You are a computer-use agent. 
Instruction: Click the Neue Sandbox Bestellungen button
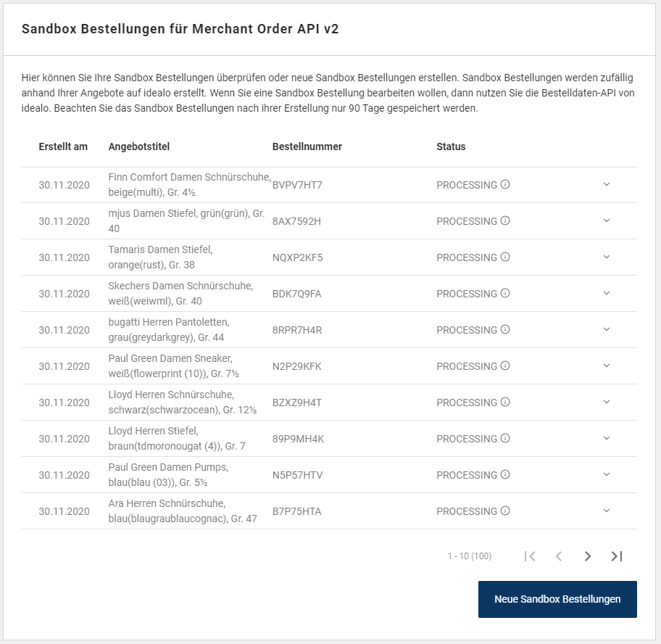[557, 599]
